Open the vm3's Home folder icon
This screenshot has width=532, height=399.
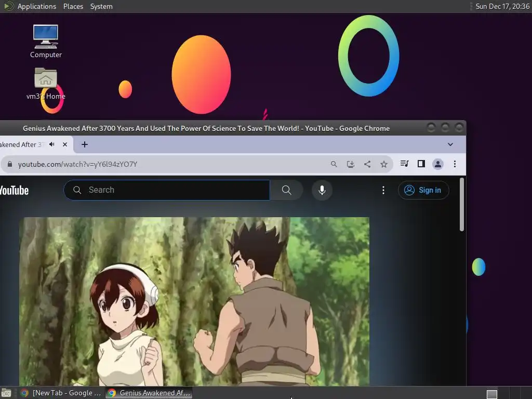pyautogui.click(x=46, y=83)
